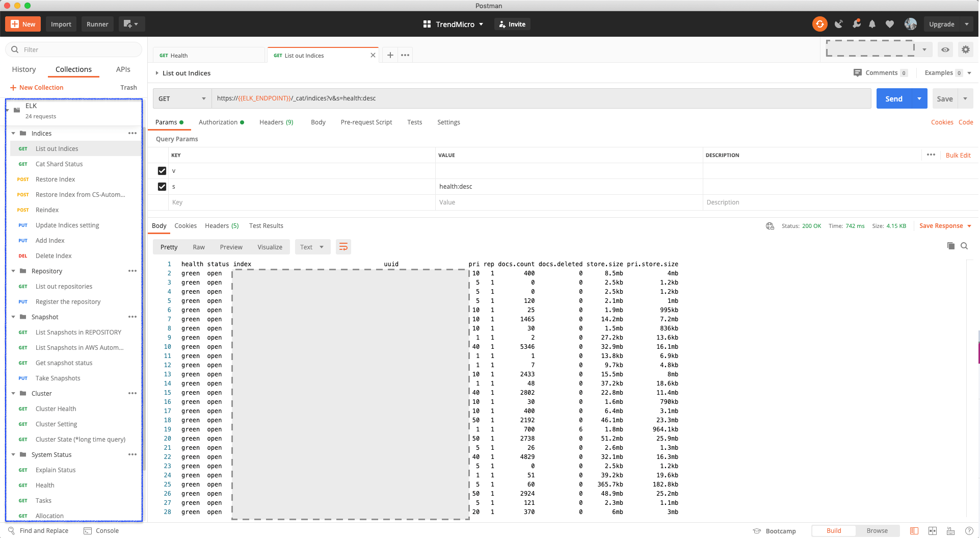Open the request Headers (9) tab
This screenshot has width=980, height=538.
tap(276, 122)
